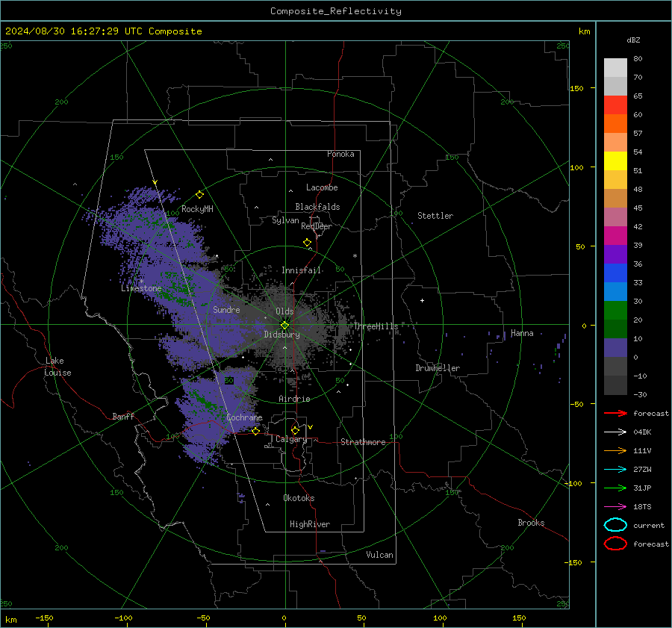The height and width of the screenshot is (628, 672).
Task: Click the Vulcan label
Action: pos(379,555)
